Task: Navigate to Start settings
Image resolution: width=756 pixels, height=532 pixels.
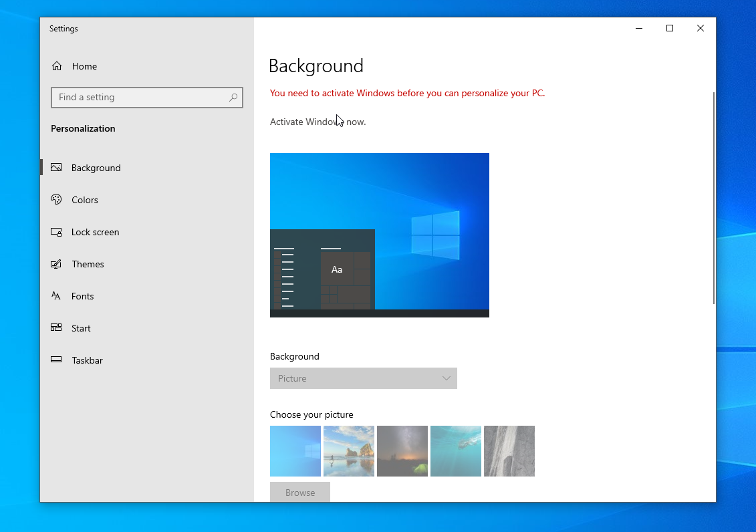Action: pos(147,328)
